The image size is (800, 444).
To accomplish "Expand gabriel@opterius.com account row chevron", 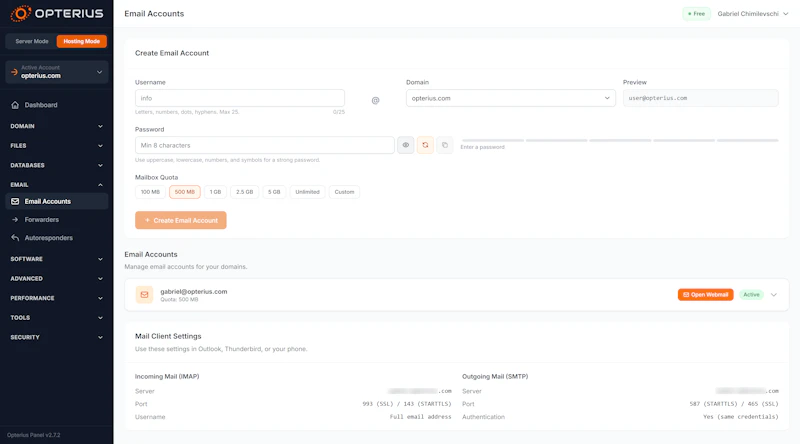I will point(774,295).
